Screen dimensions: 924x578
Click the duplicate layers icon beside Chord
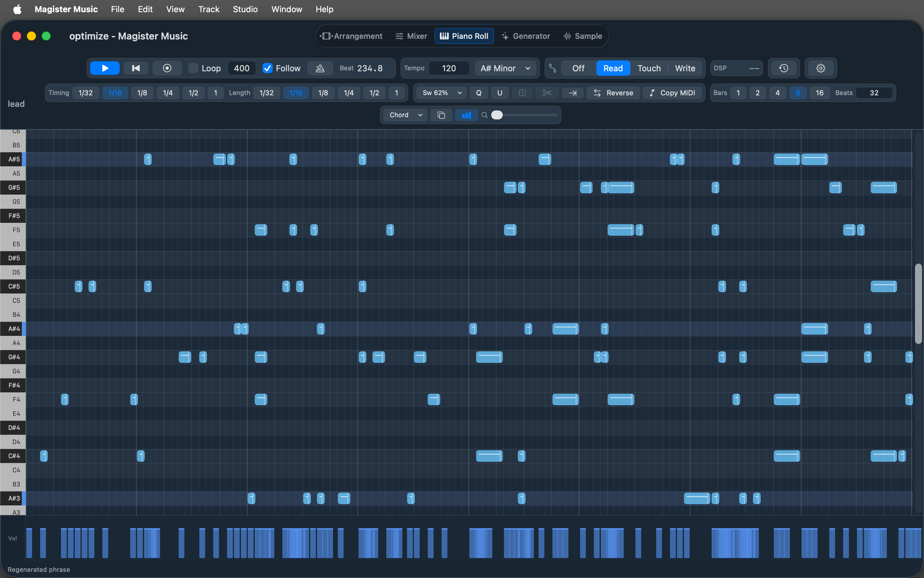[x=441, y=115]
